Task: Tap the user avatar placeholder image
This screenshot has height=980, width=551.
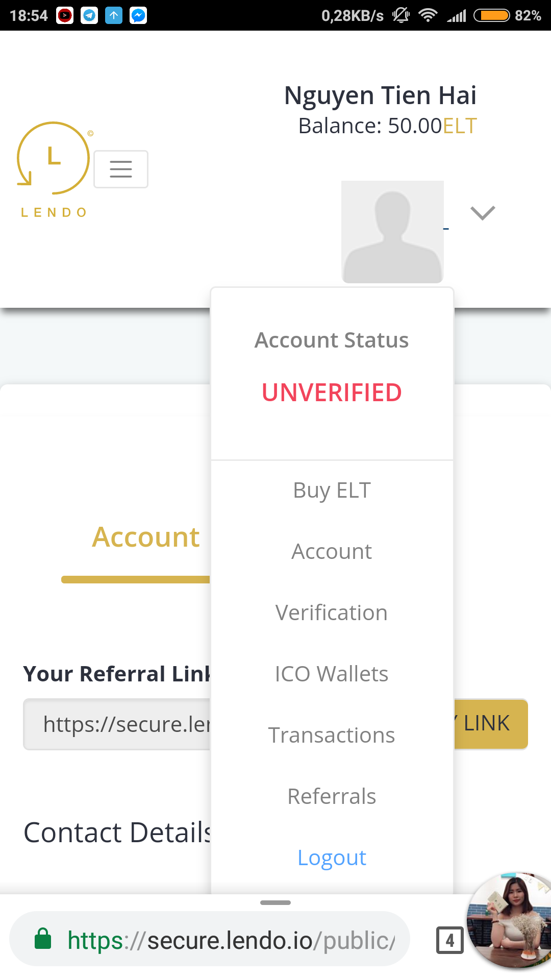Action: pos(392,232)
